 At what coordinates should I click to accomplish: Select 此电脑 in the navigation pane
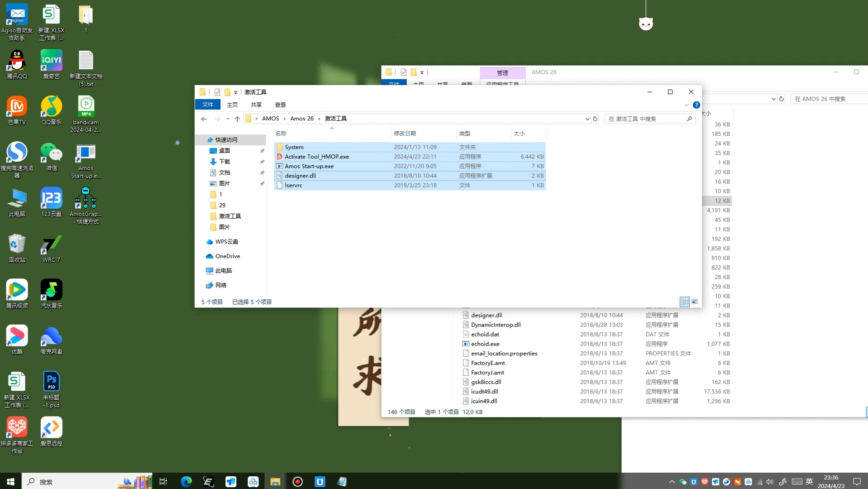(x=223, y=271)
